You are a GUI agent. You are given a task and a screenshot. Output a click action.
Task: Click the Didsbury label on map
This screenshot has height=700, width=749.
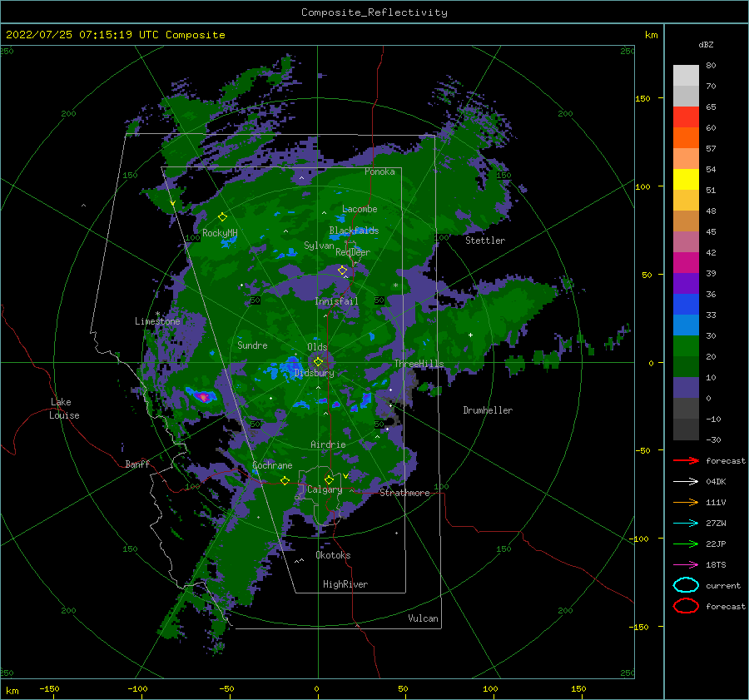[315, 373]
